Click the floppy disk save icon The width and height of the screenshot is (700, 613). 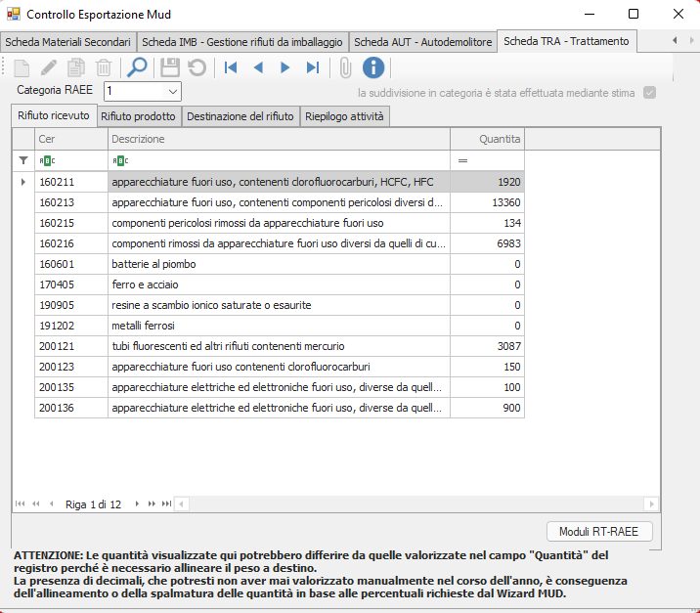pyautogui.click(x=169, y=67)
